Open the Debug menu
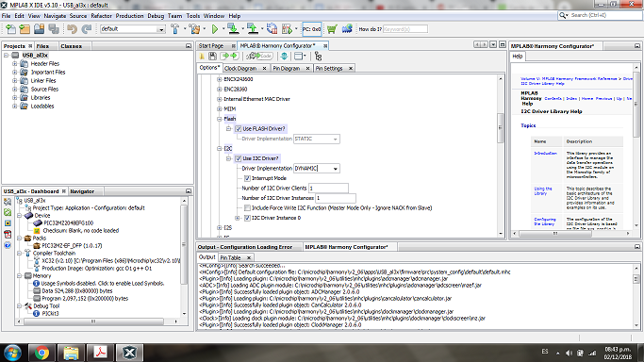The width and height of the screenshot is (644, 362). point(156,16)
